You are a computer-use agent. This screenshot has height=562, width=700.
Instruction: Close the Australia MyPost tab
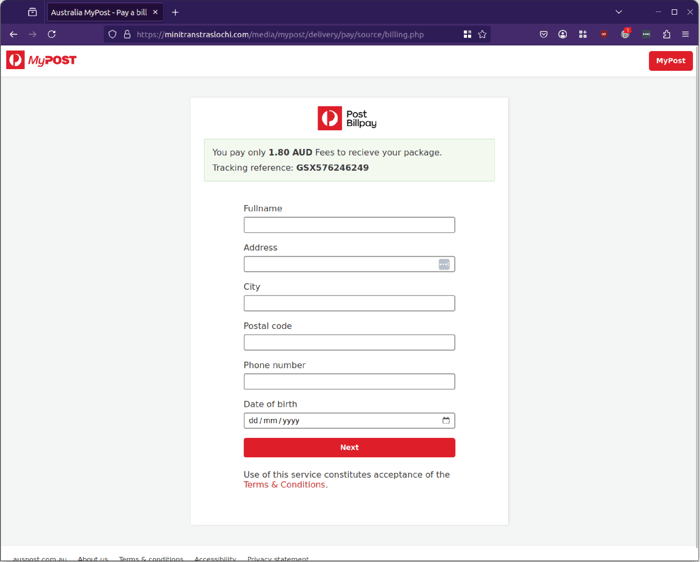155,12
